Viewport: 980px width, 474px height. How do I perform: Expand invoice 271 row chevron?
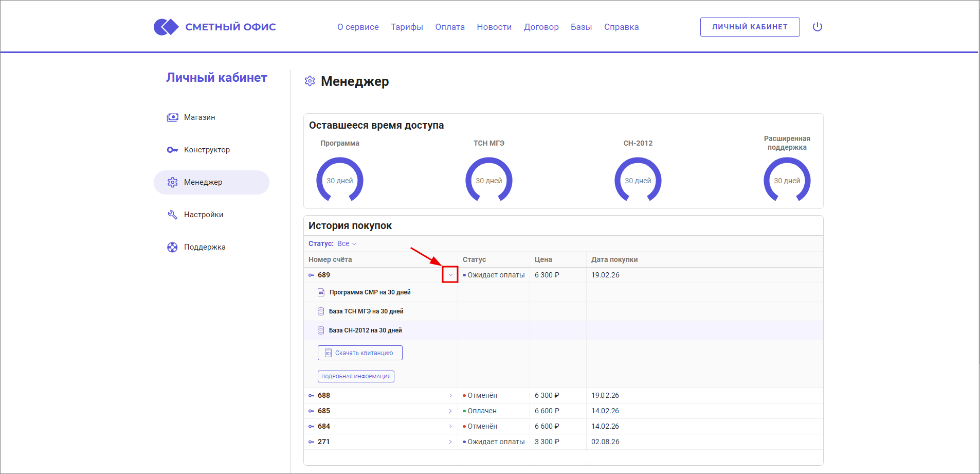[450, 442]
